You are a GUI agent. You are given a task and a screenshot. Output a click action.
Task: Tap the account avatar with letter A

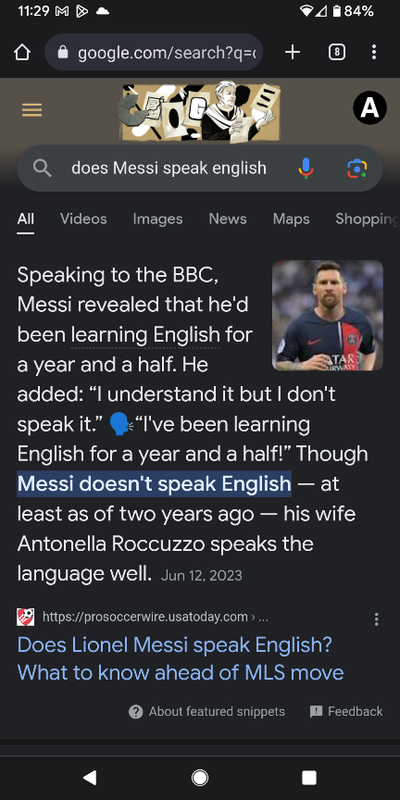pyautogui.click(x=369, y=108)
